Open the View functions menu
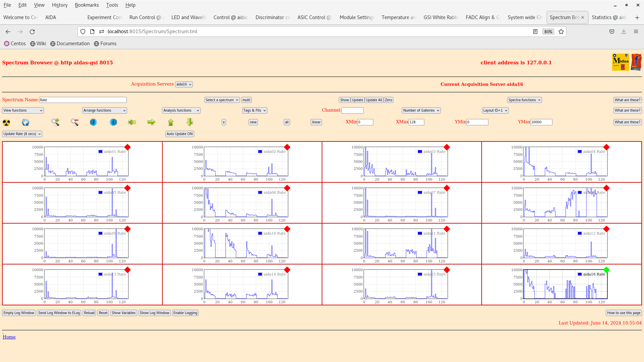 click(22, 110)
